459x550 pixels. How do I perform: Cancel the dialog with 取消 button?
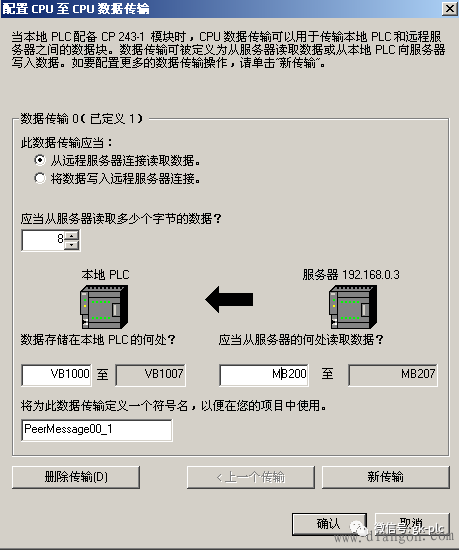412,524
